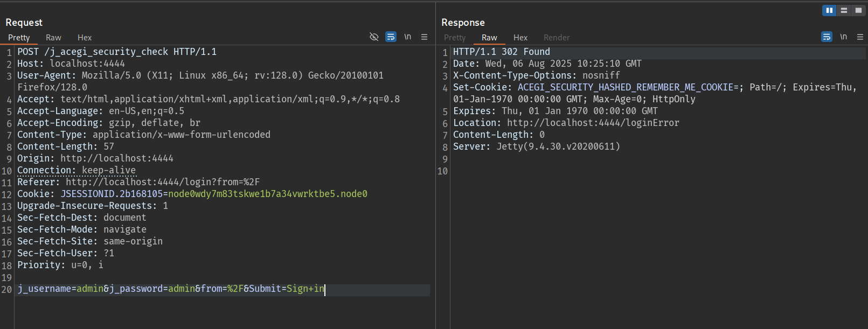Image resolution: width=868 pixels, height=329 pixels.
Task: Click the j_username POST body line
Action: coord(171,289)
